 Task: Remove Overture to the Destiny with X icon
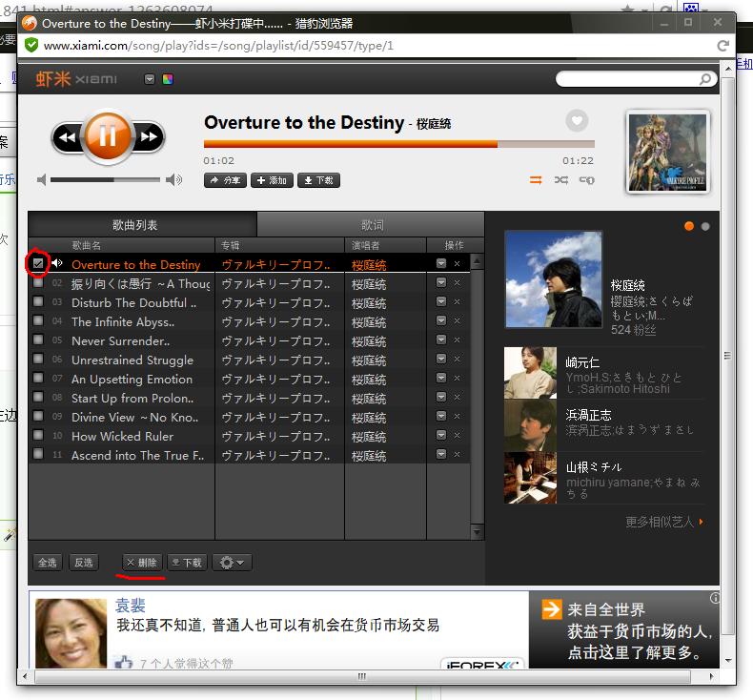click(x=458, y=264)
